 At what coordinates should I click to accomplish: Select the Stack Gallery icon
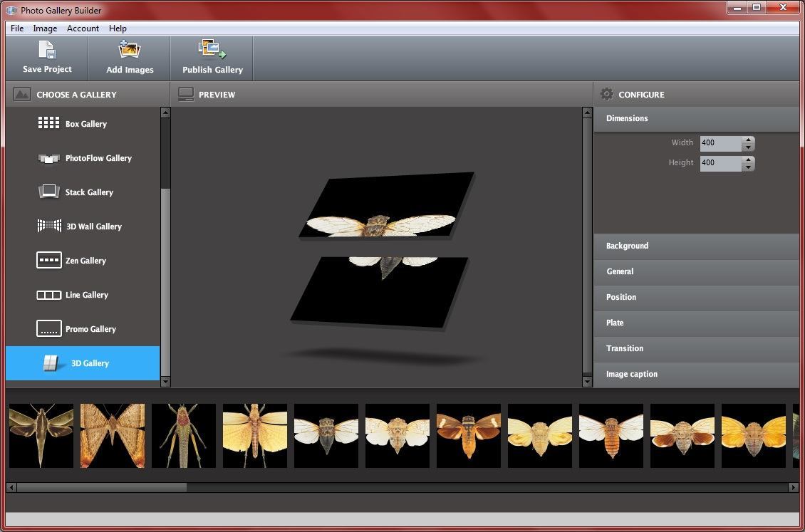(x=48, y=191)
